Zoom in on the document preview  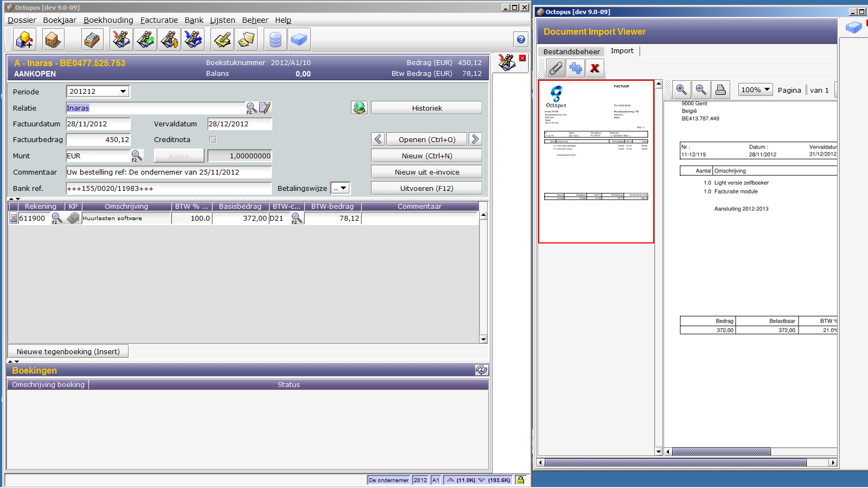(681, 90)
